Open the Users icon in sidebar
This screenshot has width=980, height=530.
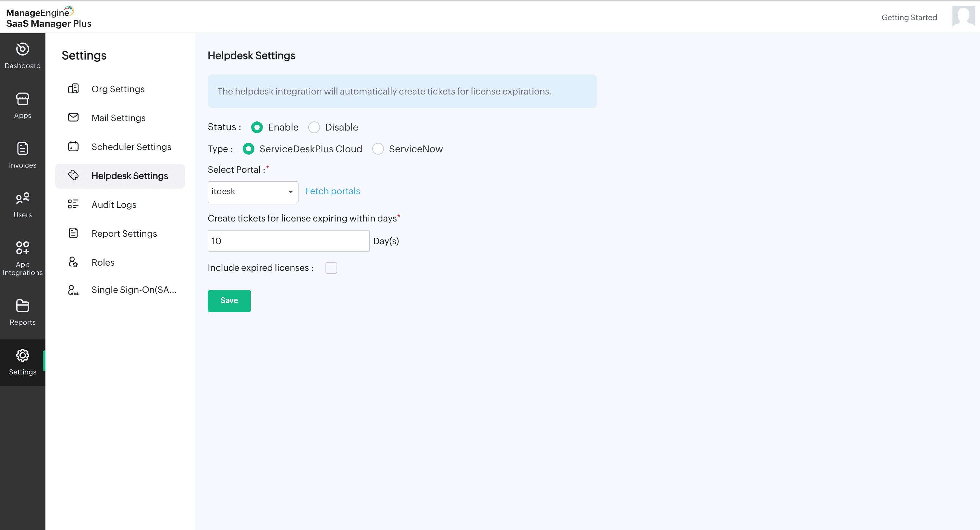(22, 198)
